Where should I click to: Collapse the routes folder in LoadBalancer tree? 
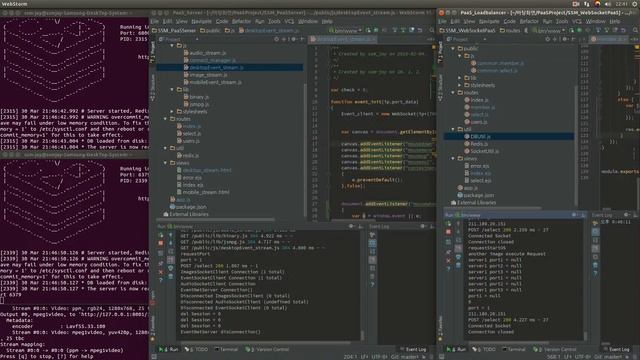(x=453, y=93)
